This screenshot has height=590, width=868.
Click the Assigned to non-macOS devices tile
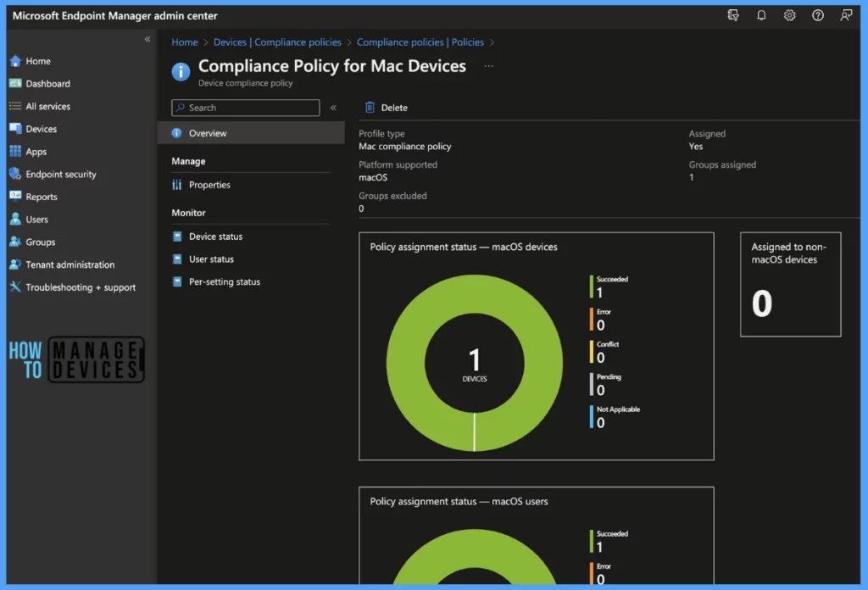(790, 284)
